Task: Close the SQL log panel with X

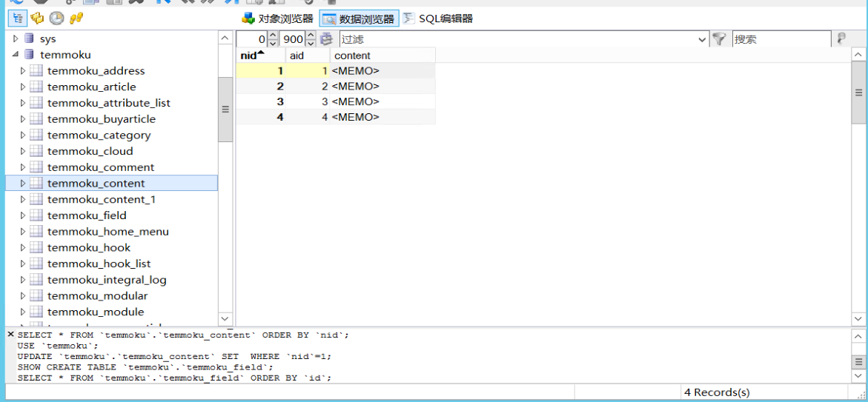Action: [10, 335]
